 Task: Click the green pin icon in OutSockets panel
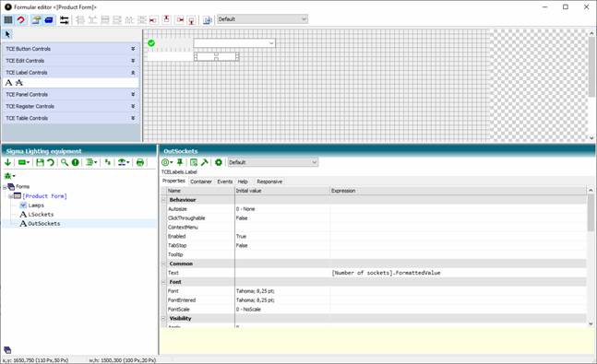(x=180, y=162)
